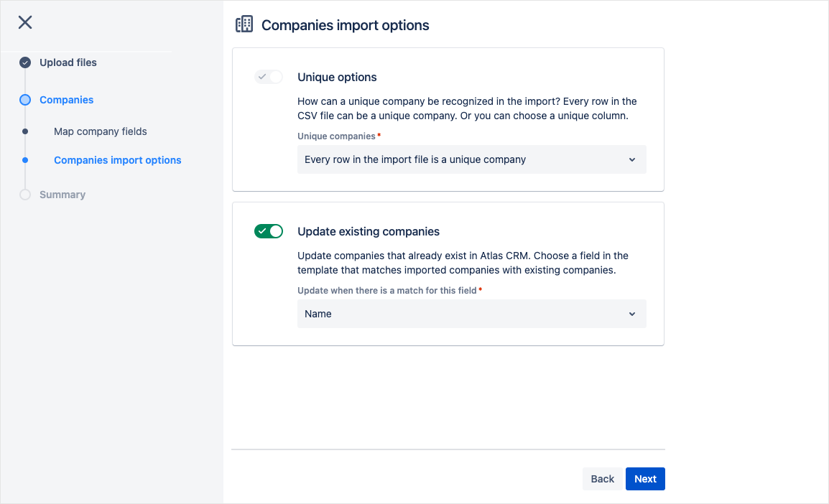
Task: Select the Companies import options sub-step
Action: (118, 160)
